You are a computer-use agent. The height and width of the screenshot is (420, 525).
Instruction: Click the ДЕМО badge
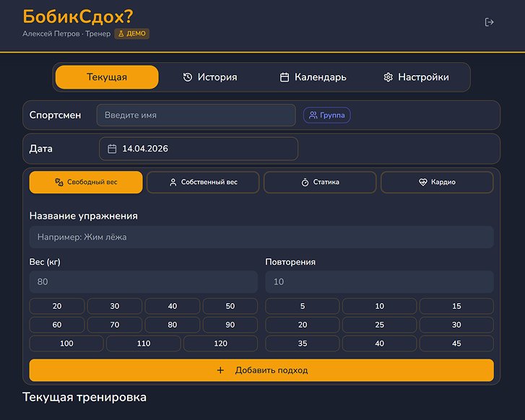pos(132,33)
